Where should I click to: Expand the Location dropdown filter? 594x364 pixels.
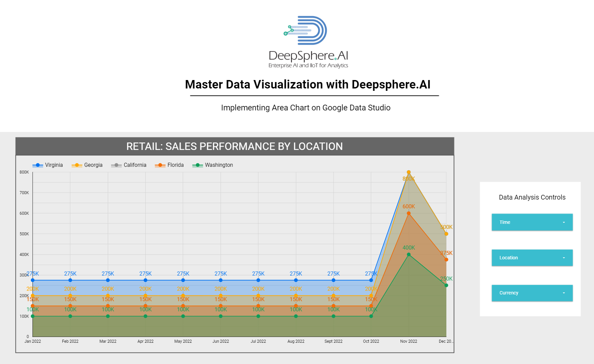(x=532, y=258)
